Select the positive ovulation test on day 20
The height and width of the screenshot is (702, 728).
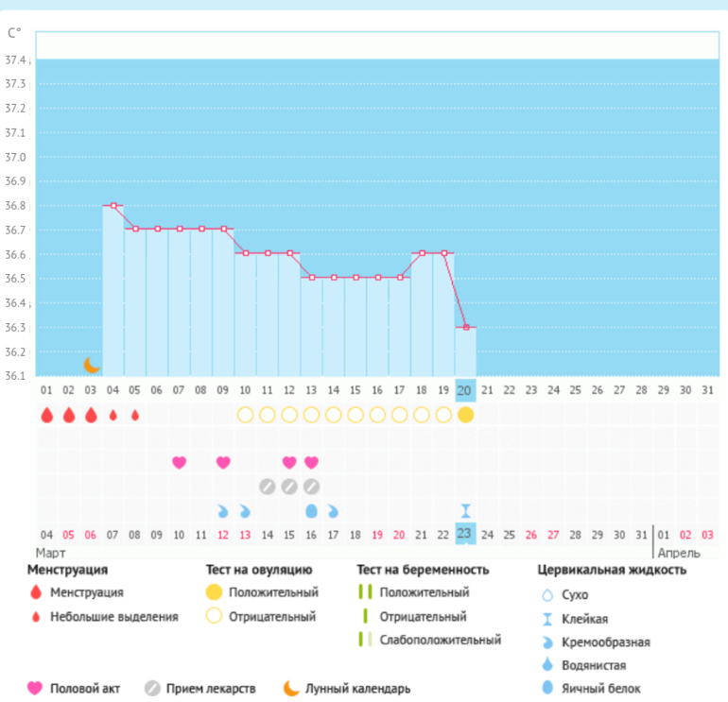point(465,415)
